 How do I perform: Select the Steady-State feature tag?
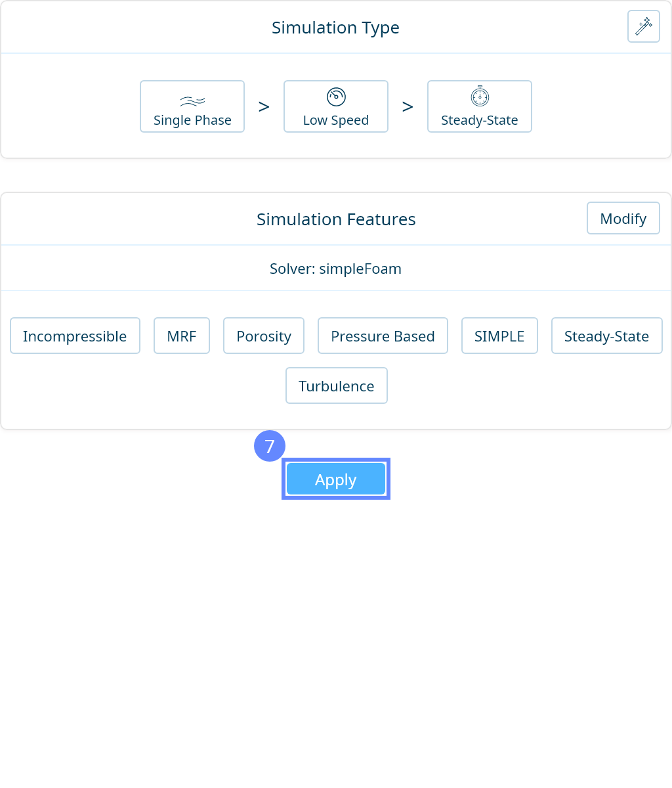(x=606, y=336)
